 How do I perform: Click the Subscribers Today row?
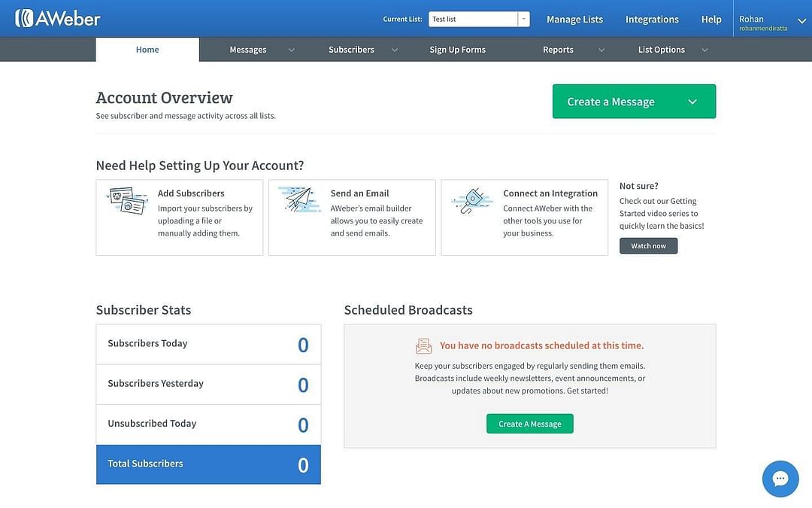pyautogui.click(x=208, y=345)
